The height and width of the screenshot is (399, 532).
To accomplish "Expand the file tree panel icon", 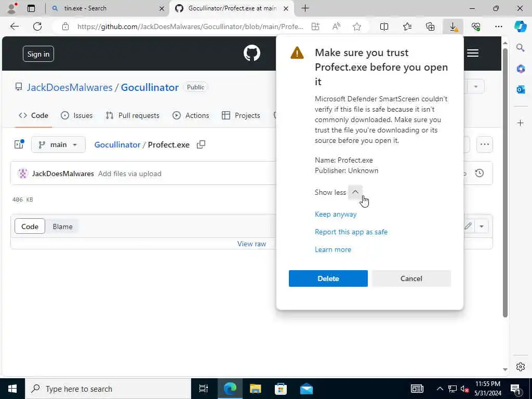I will tap(19, 144).
